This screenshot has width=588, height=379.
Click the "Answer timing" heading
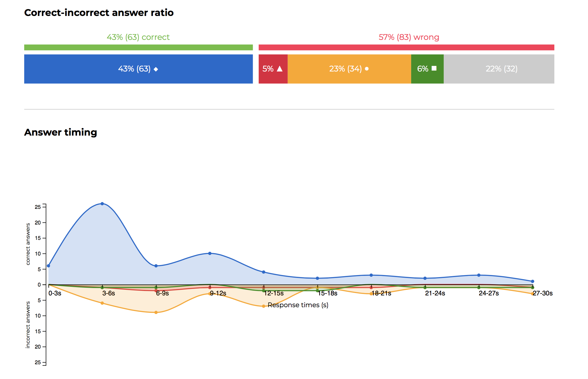pyautogui.click(x=61, y=132)
